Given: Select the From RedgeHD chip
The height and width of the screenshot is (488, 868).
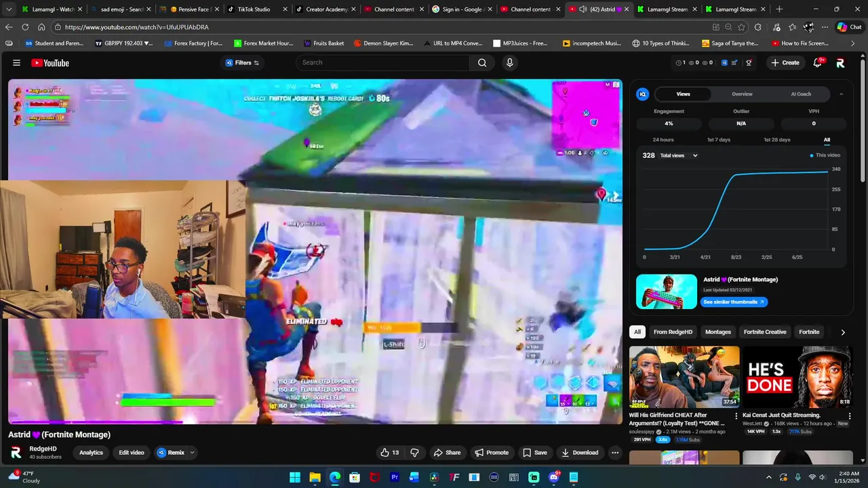Looking at the screenshot, I should click(673, 332).
